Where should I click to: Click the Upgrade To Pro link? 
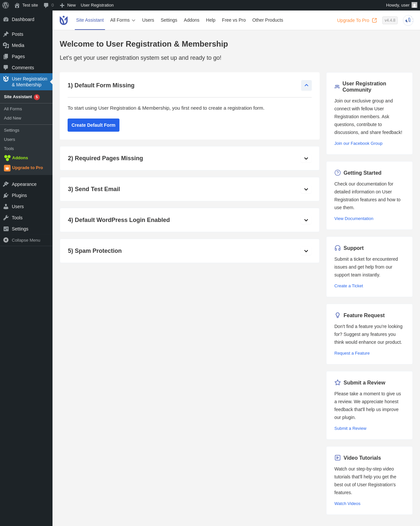pyautogui.click(x=357, y=20)
